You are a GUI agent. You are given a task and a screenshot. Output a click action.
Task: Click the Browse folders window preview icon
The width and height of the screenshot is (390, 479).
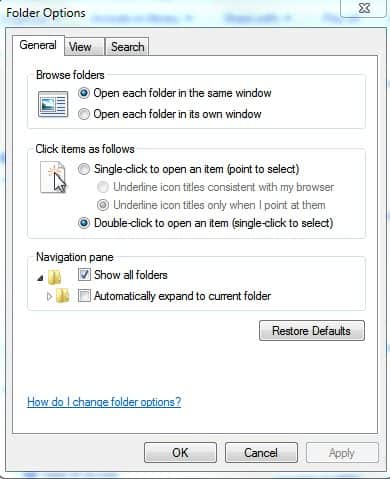pos(53,105)
